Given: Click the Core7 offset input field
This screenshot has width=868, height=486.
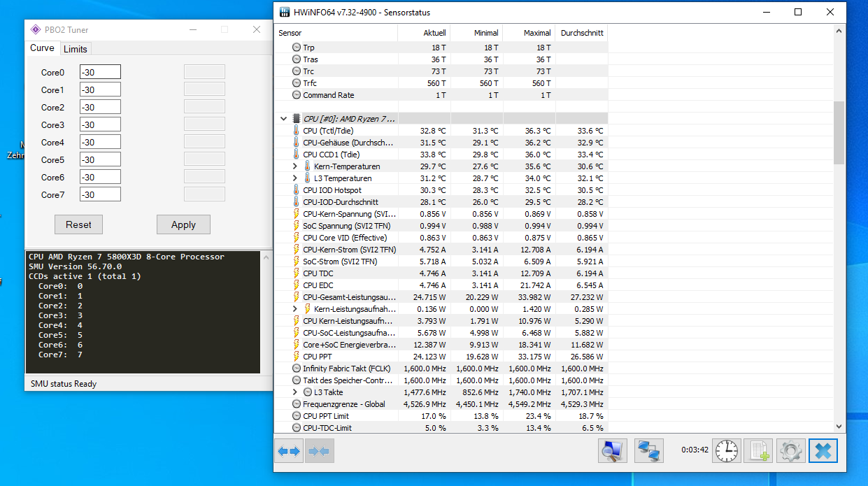Looking at the screenshot, I should coord(100,194).
